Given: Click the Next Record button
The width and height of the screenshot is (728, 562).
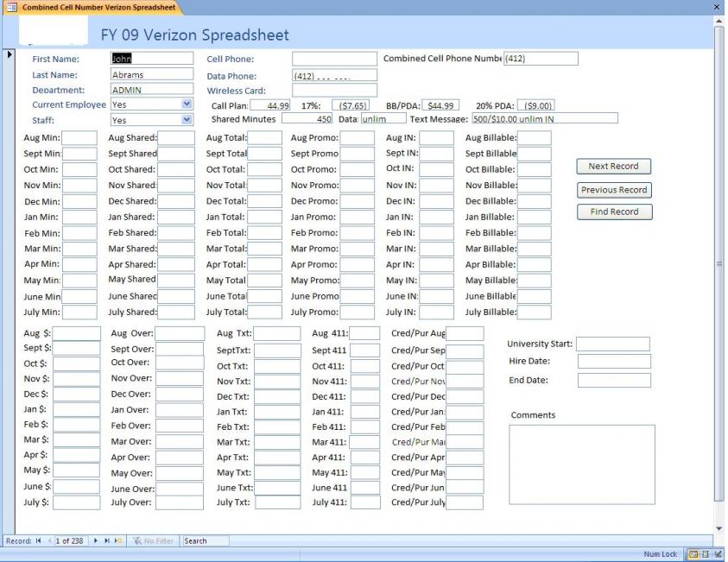Looking at the screenshot, I should coord(613,166).
